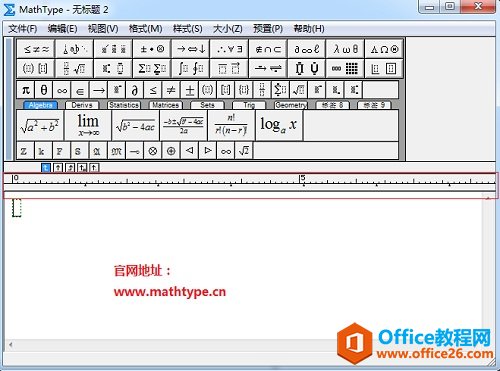Insert the square root of b²−4ac expression
500x371 pixels.
[x=136, y=125]
